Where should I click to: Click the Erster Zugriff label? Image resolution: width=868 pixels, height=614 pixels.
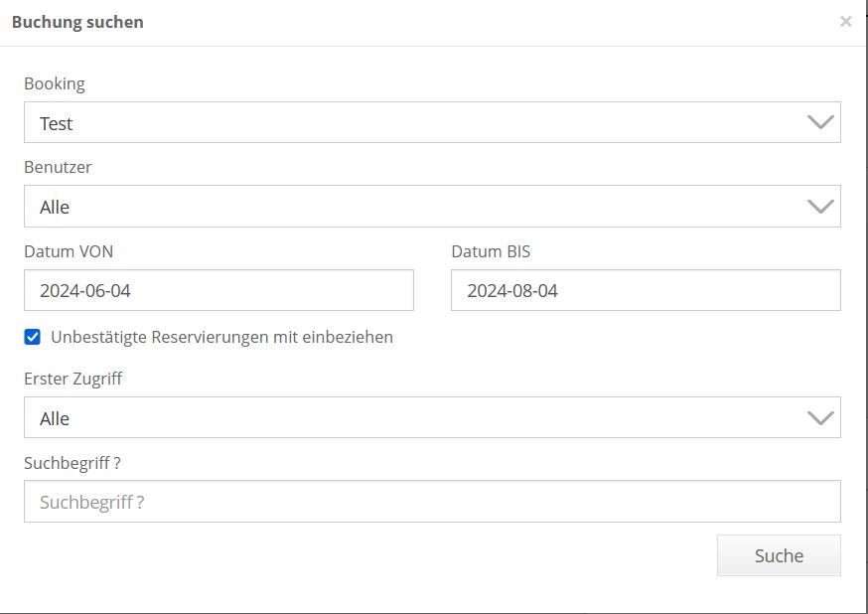click(x=73, y=379)
